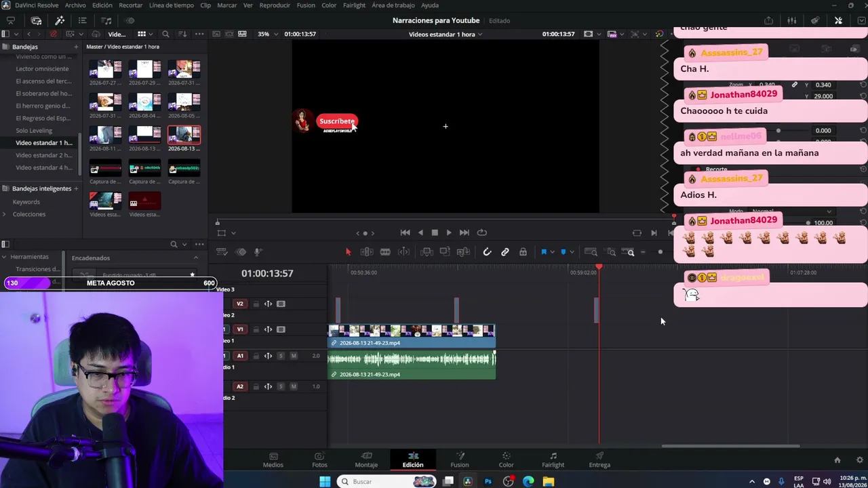Open the media pool sort options

coord(182,34)
